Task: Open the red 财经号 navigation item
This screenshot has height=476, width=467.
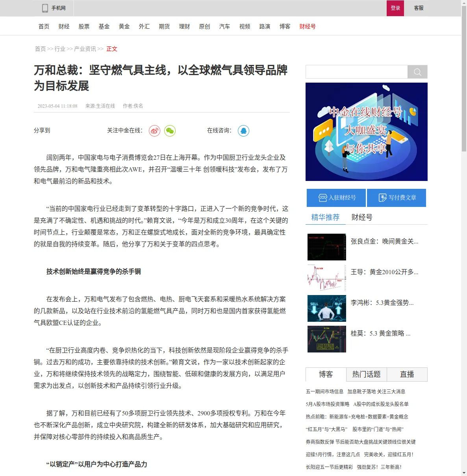Action: click(x=308, y=26)
